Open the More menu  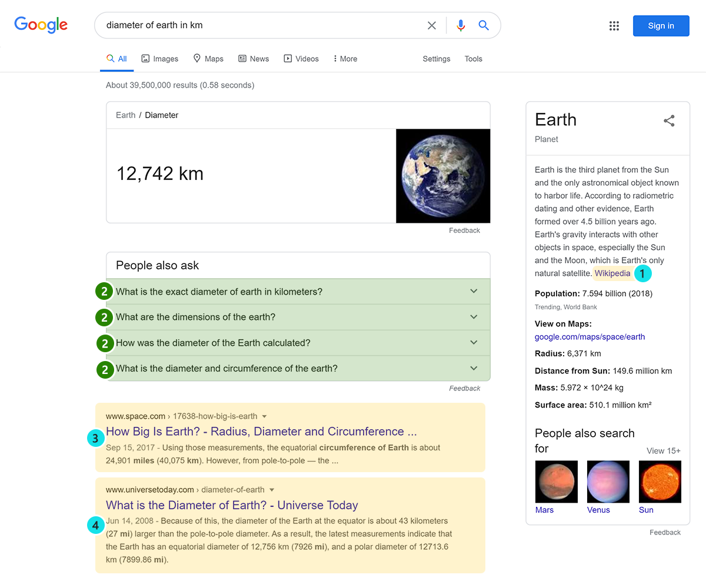coord(345,59)
